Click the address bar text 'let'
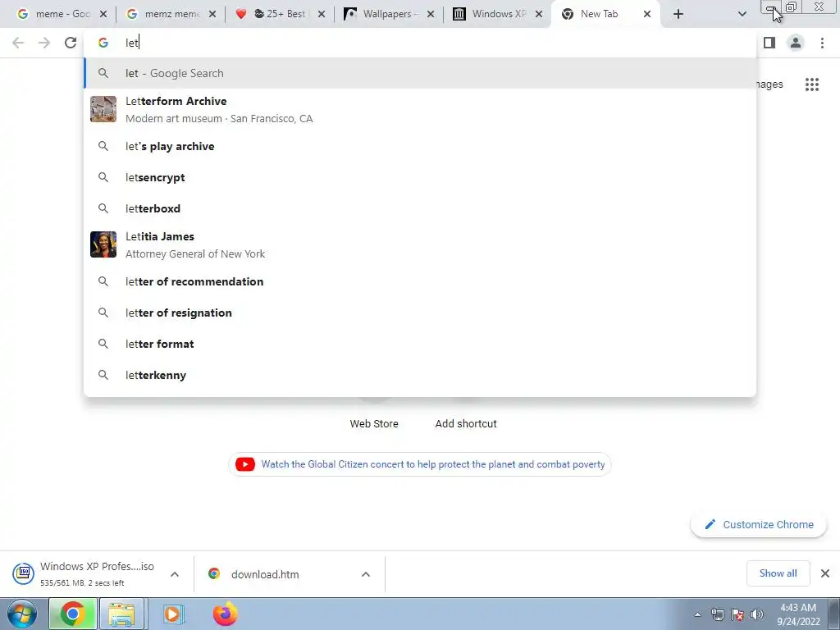Screen dimensions: 840x630 132,43
